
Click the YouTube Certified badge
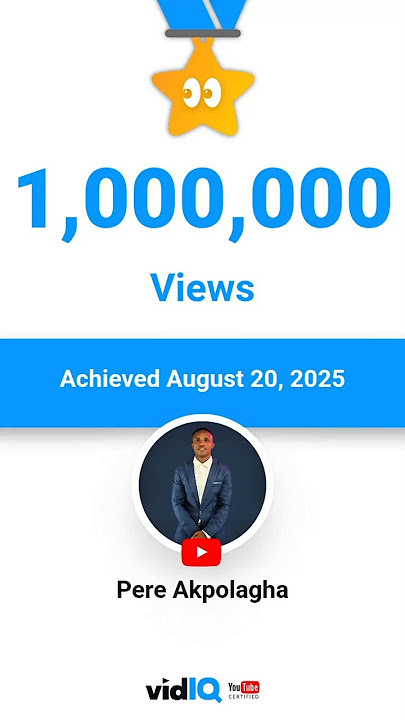pyautogui.click(x=244, y=690)
